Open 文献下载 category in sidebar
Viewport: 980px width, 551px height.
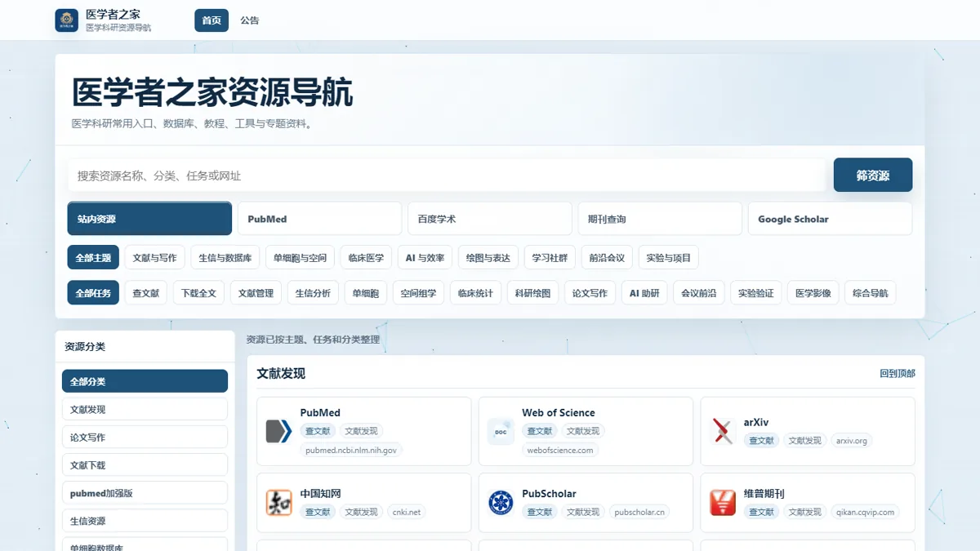(145, 464)
